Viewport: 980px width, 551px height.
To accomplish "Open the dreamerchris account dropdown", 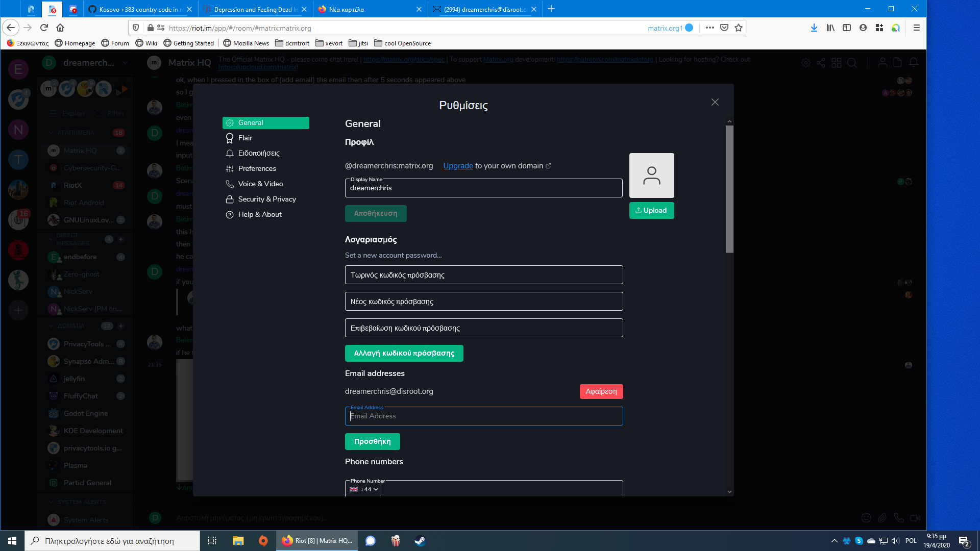I will (125, 62).
